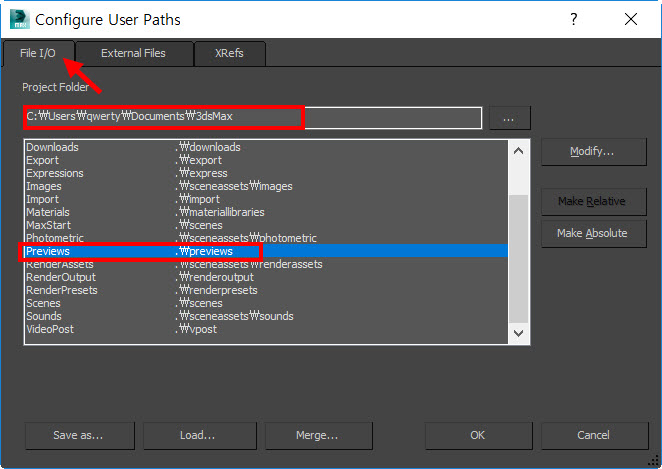The width and height of the screenshot is (662, 469).
Task: Click the Merge... button
Action: [x=318, y=435]
